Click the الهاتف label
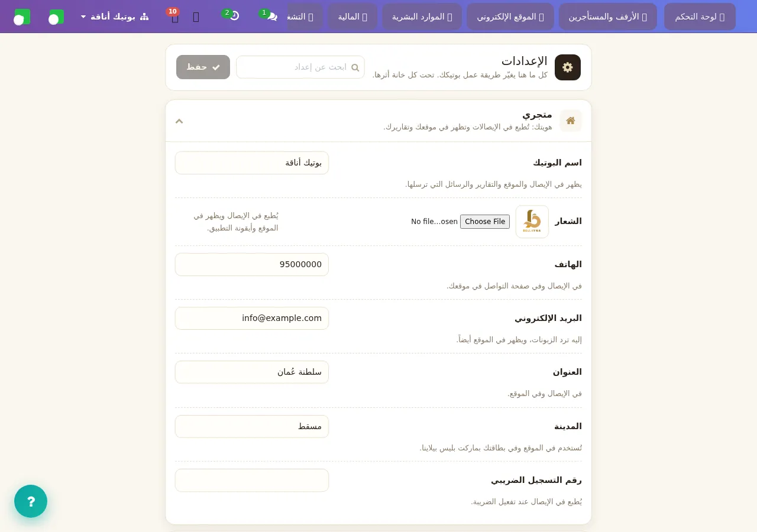The width and height of the screenshot is (757, 532). [x=568, y=264]
